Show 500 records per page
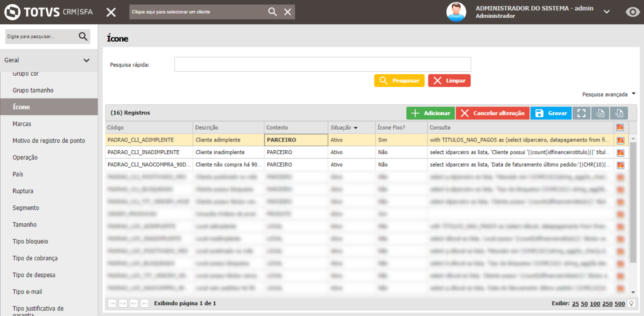The width and height of the screenshot is (644, 316). (620, 304)
